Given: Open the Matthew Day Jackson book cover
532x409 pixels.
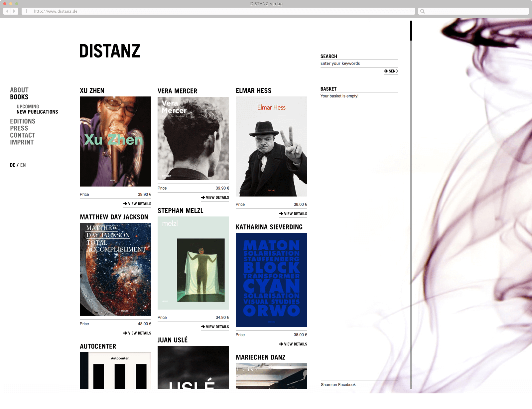Looking at the screenshot, I should tap(115, 269).
